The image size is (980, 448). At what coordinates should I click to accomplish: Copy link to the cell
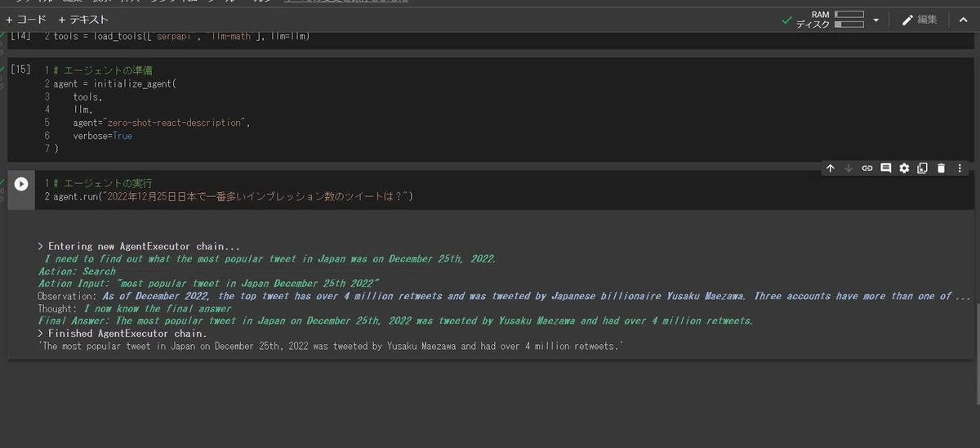click(867, 168)
